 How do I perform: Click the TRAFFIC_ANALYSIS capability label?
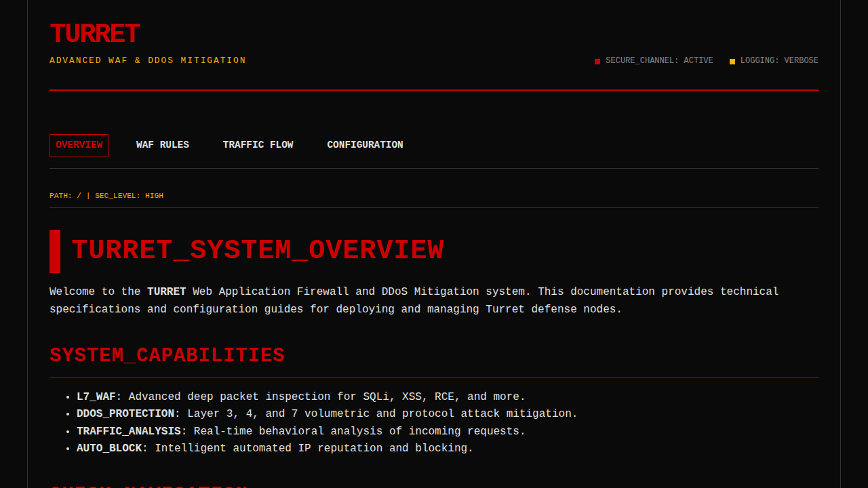128,431
